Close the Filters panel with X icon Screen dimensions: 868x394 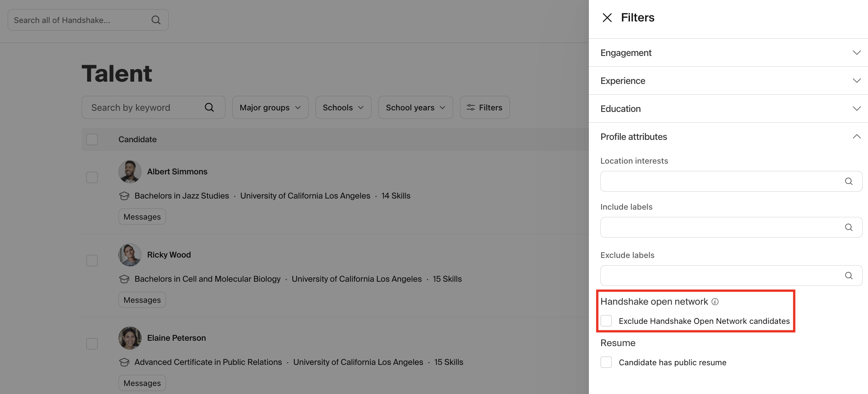(607, 18)
